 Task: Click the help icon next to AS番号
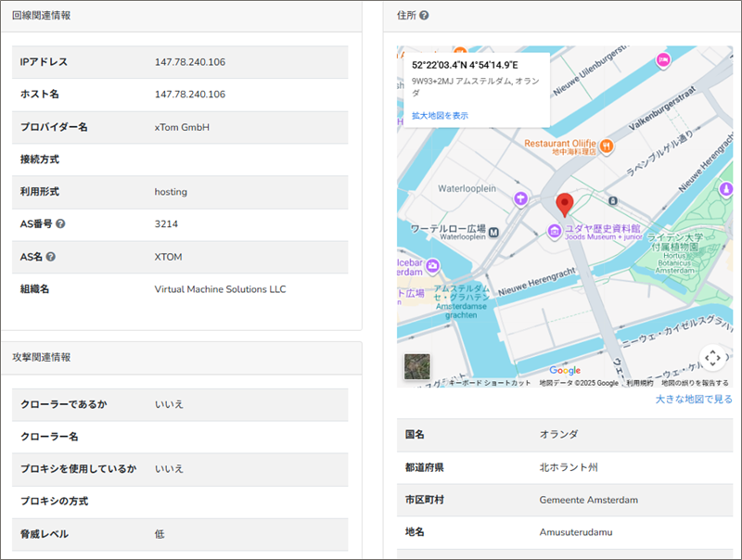coord(60,224)
